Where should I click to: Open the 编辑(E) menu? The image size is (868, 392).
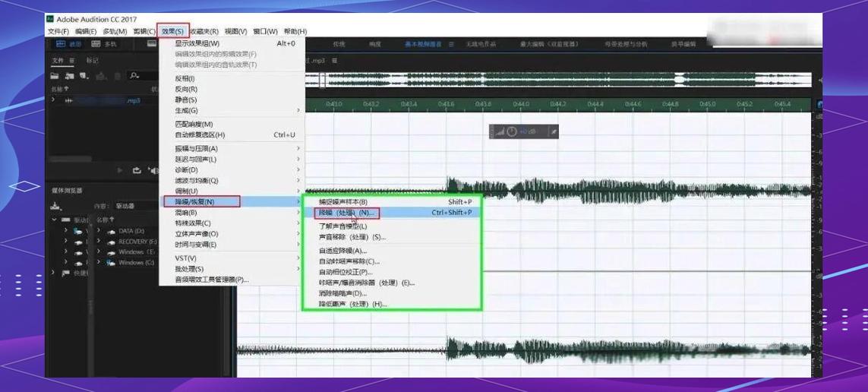pos(86,32)
